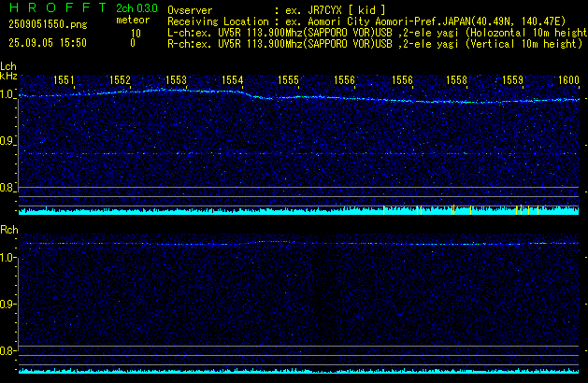The width and height of the screenshot is (588, 383).
Task: Click the Receiving Location Aomori City line
Action: [x=366, y=21]
